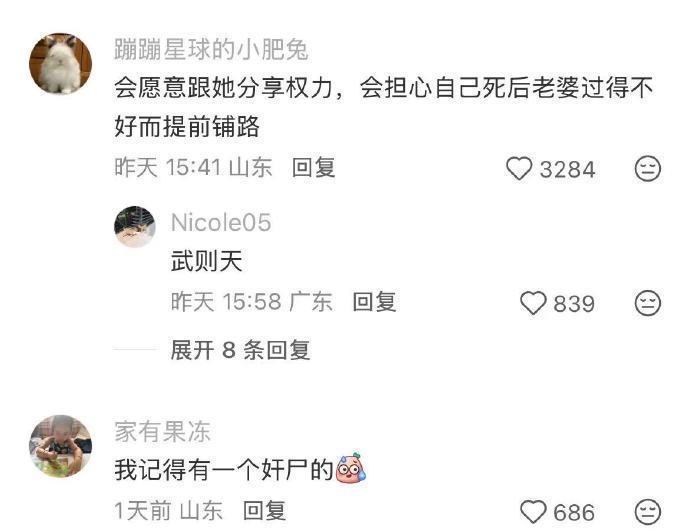Screen dimensions: 690x531
Task: Like Nicole05's reply with 839 likes
Action: (533, 303)
